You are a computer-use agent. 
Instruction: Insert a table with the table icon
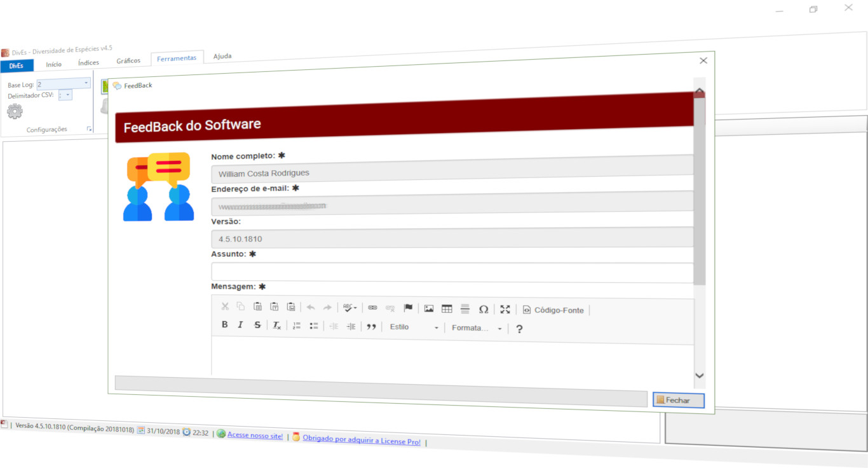click(447, 309)
